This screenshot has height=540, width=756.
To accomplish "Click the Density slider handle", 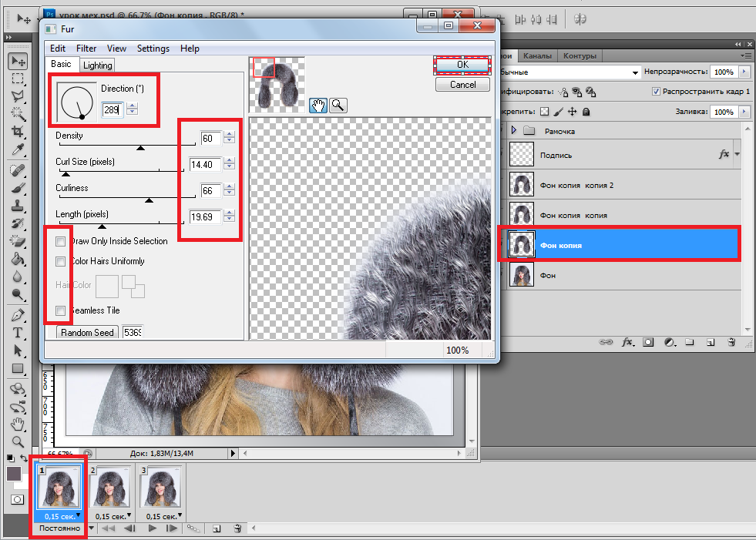I will tap(140, 148).
